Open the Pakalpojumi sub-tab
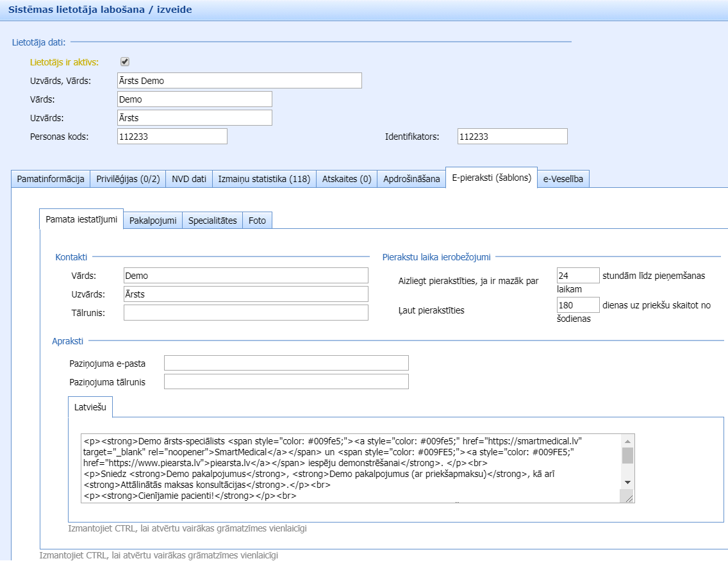The image size is (728, 561). point(153,221)
